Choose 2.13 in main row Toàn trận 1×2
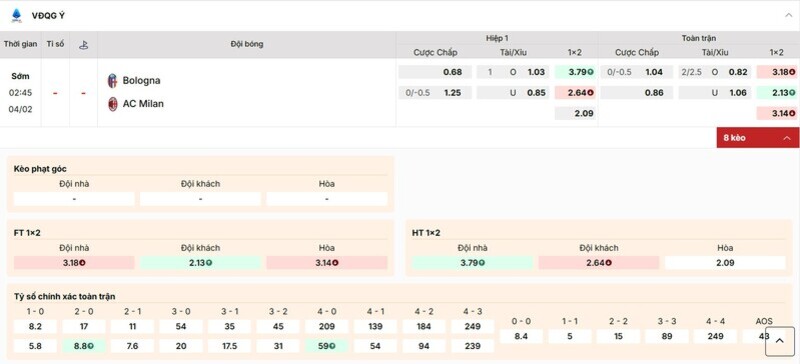Image resolution: width=800 pixels, height=364 pixels. [x=777, y=93]
